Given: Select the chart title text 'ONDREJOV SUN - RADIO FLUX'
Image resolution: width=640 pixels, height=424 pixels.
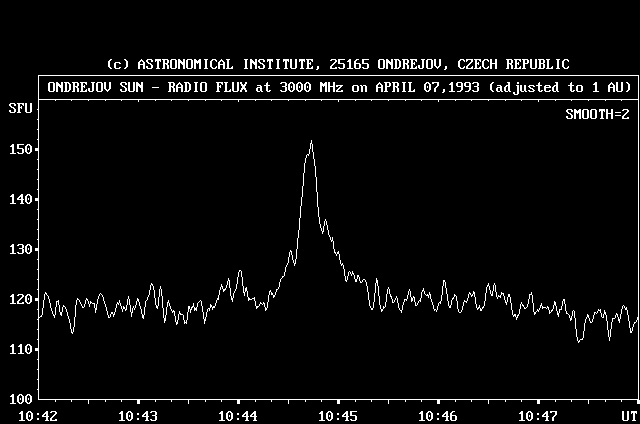Looking at the screenshot, I should (x=146, y=87).
